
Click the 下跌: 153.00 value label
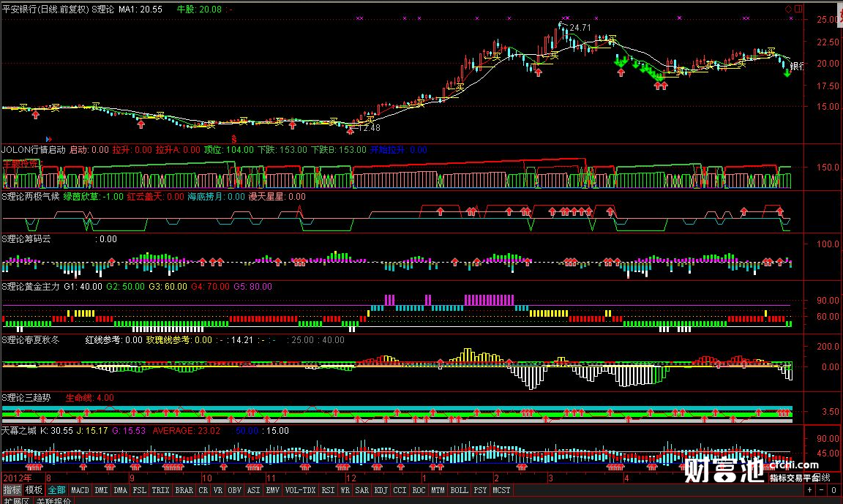pos(282,150)
